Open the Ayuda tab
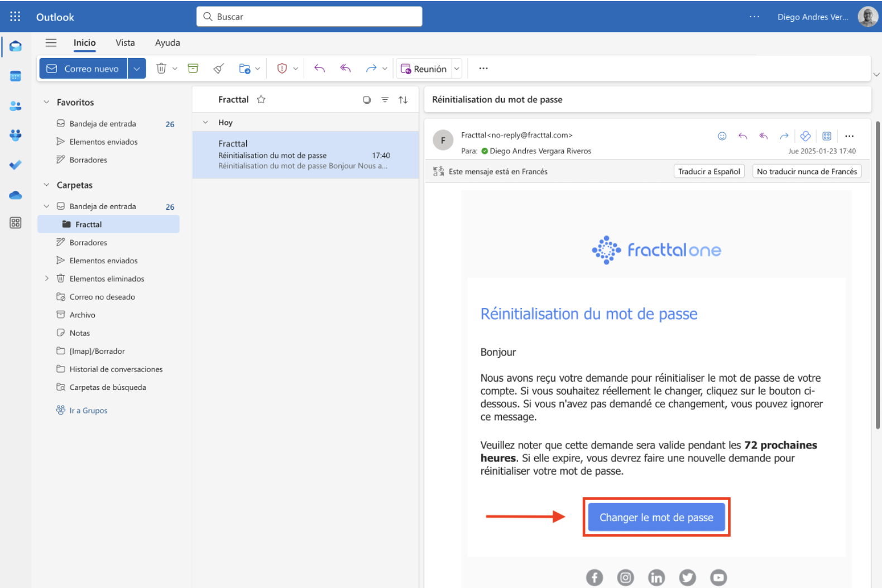This screenshot has width=882, height=588. [167, 42]
